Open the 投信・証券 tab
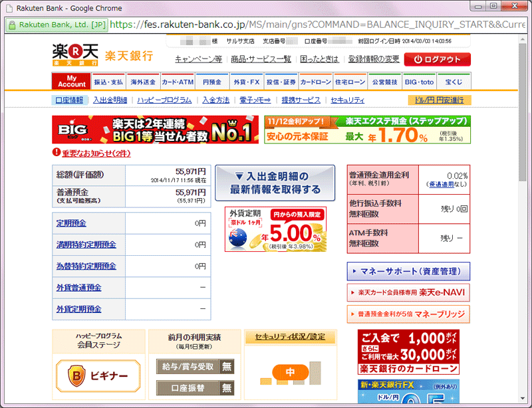Image resolution: width=532 pixels, height=408 pixels. pos(281,82)
